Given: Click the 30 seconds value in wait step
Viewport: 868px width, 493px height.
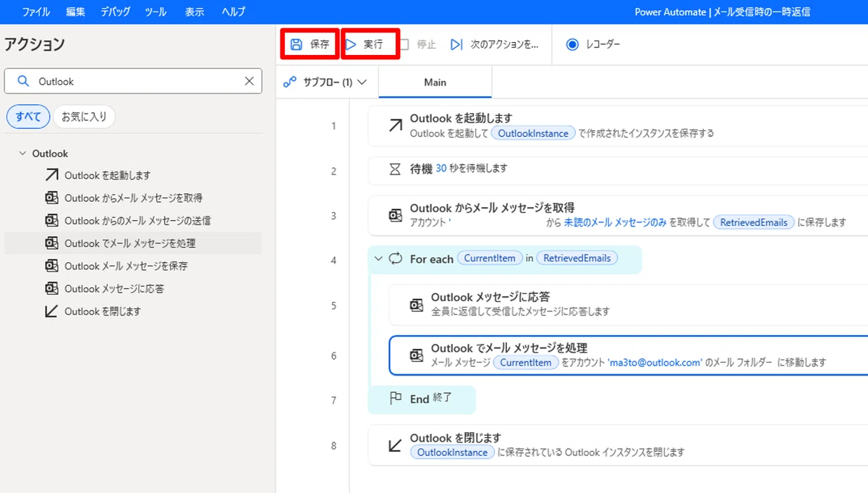Looking at the screenshot, I should pos(441,168).
